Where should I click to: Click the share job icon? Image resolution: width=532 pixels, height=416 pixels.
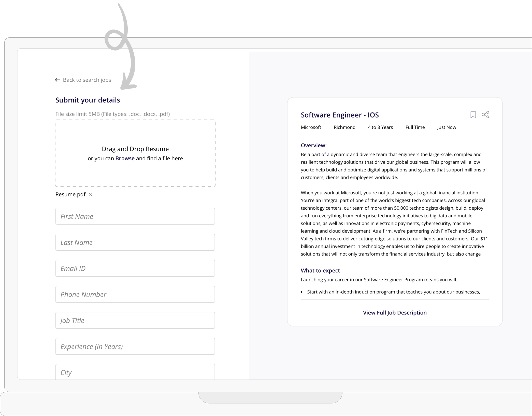point(485,114)
